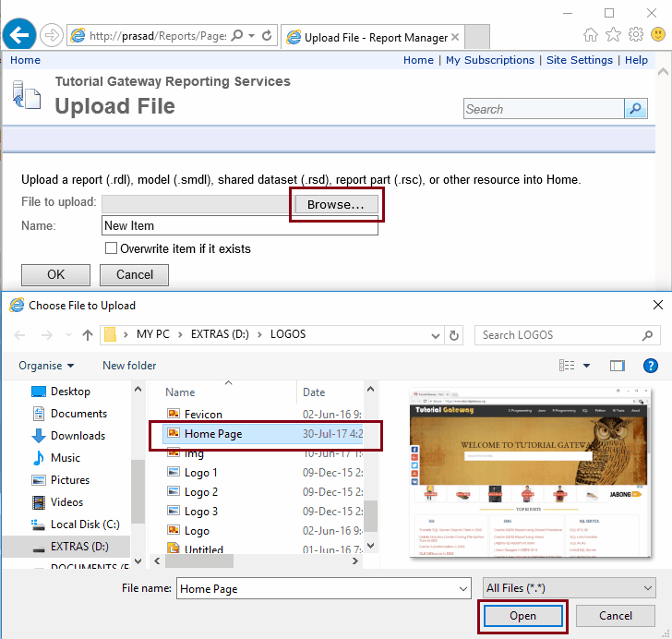Click the Home Page preview thumbnail
Viewport: 672px width, 639px height.
click(x=530, y=473)
